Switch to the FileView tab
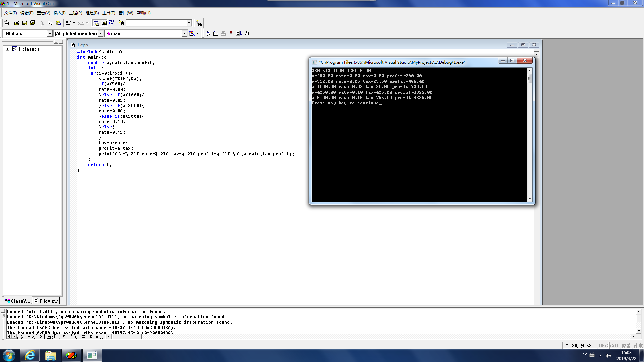Viewport: 644px width, 362px height. 46,301
